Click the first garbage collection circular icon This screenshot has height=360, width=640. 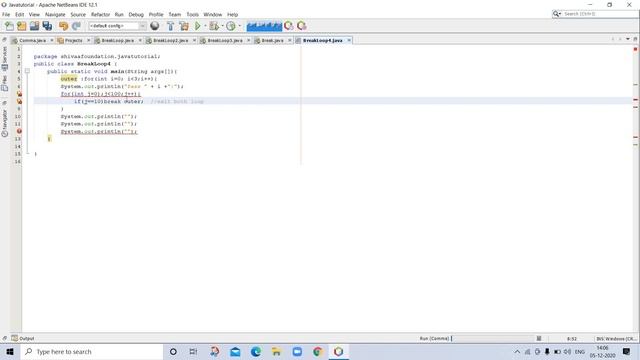[x=289, y=26]
